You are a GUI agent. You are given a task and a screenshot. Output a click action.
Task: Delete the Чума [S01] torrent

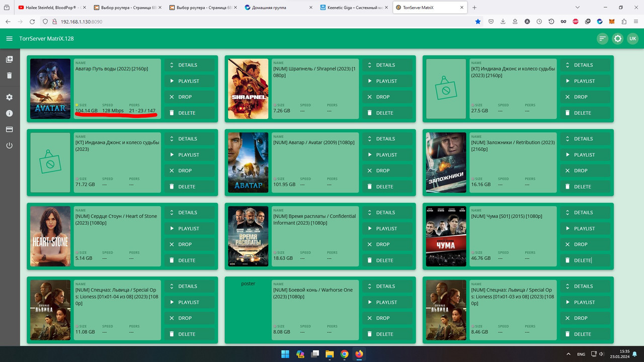[585, 260]
